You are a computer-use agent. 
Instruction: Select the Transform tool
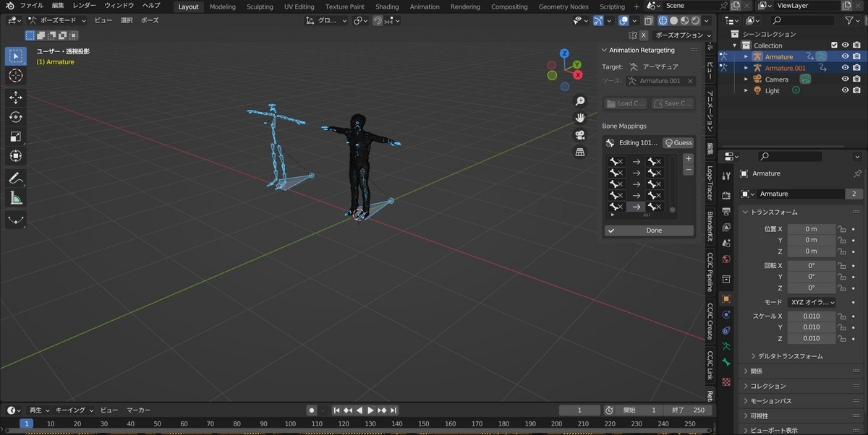[16, 156]
